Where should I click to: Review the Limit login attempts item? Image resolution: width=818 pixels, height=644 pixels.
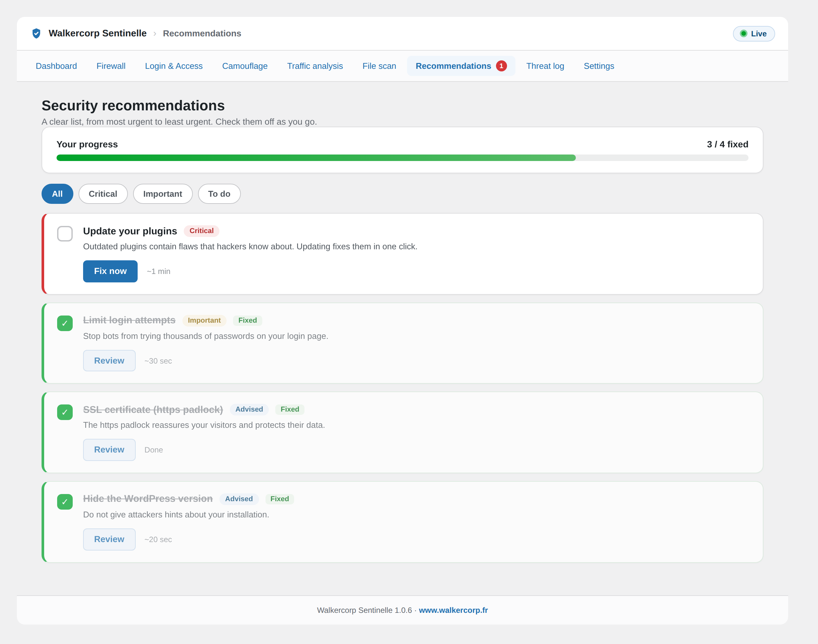109,360
